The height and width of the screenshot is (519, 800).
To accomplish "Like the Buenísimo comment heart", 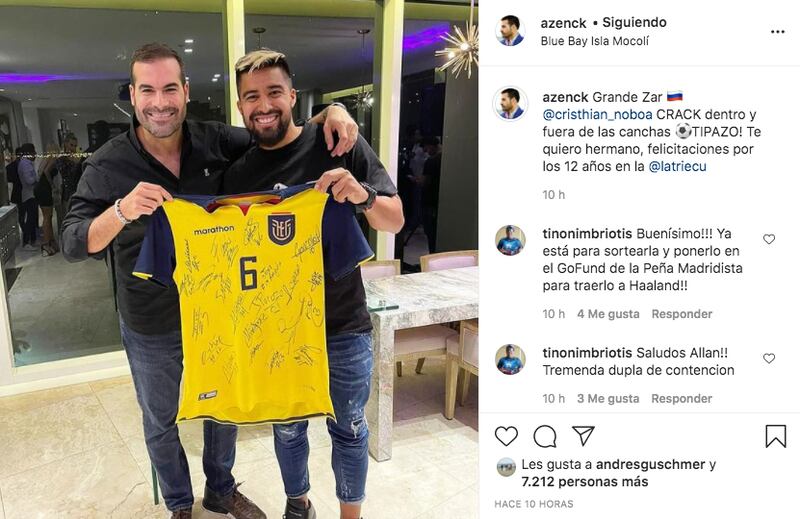I will coord(769,239).
